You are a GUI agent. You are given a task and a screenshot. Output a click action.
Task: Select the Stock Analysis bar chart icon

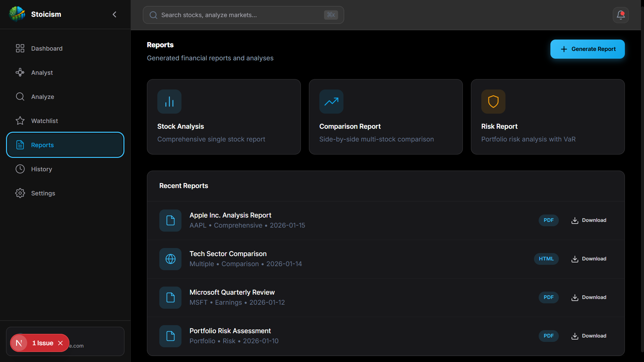coord(169,102)
